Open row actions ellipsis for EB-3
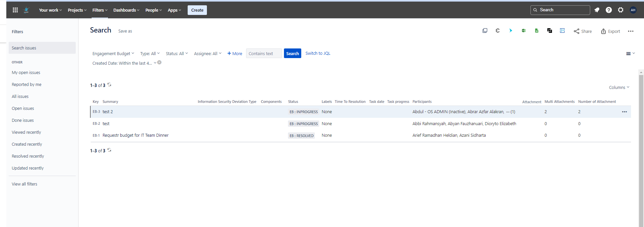The image size is (644, 227). click(x=624, y=112)
